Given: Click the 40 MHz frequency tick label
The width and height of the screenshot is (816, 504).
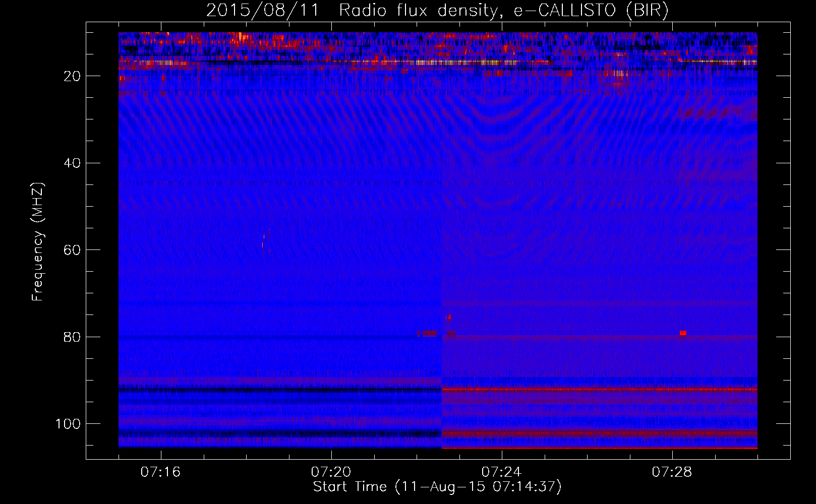Looking at the screenshot, I should pos(73,163).
